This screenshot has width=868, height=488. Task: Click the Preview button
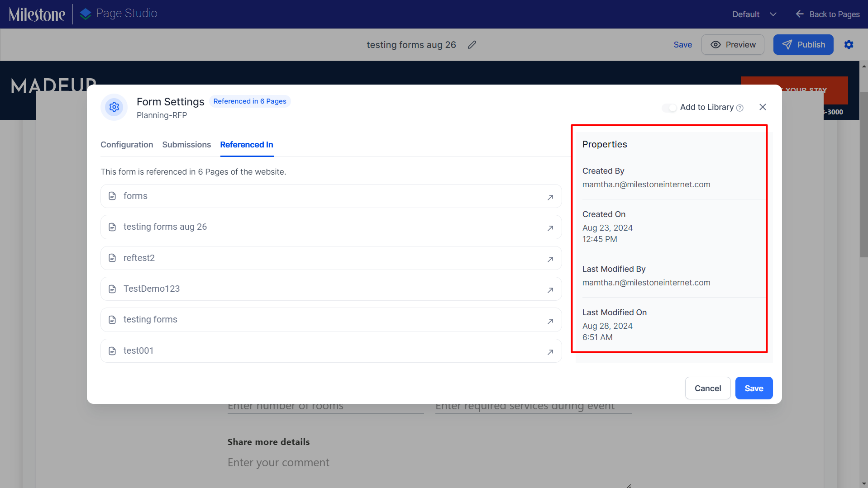[x=733, y=45]
